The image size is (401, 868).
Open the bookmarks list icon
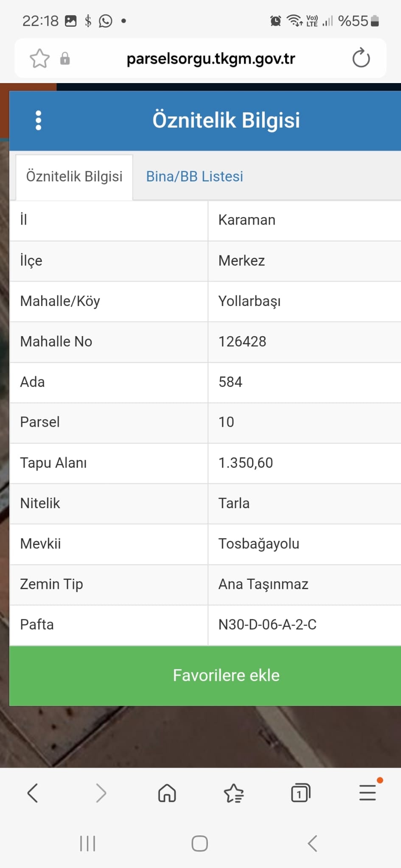(x=234, y=793)
